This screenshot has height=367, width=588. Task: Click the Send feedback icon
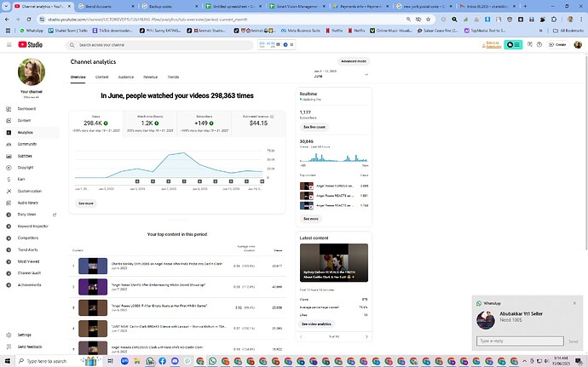tap(9, 347)
